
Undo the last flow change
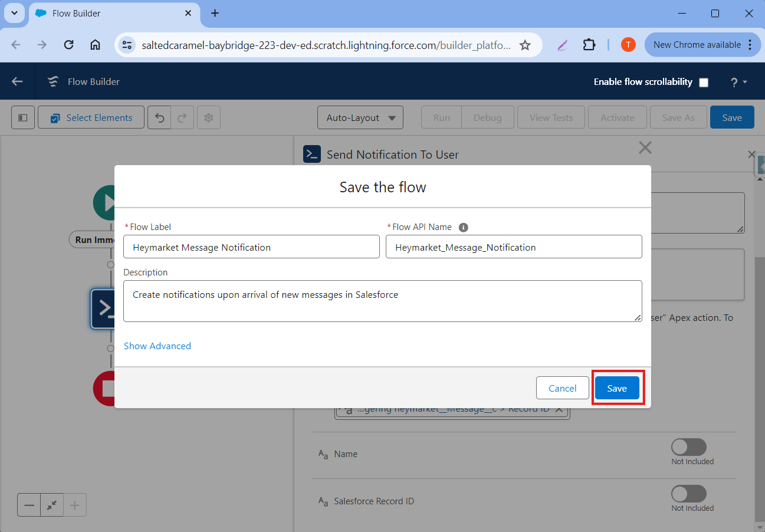159,117
